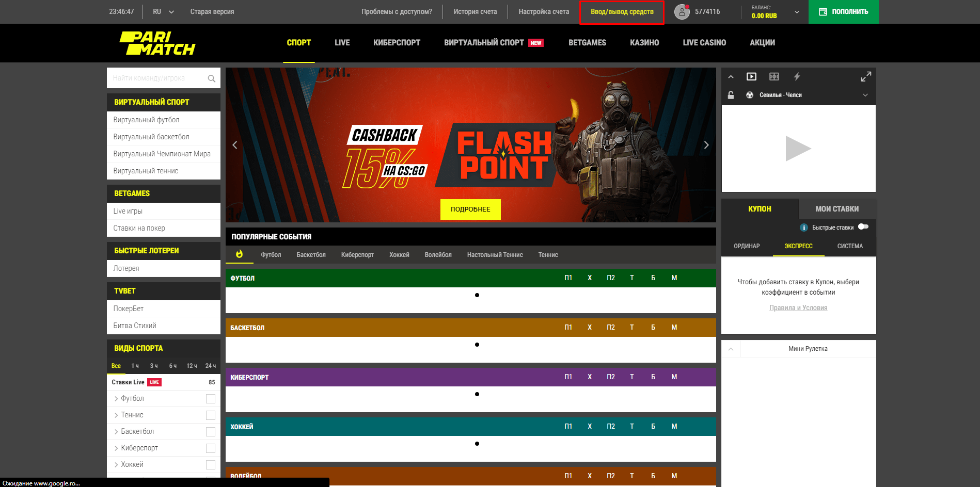
Task: Check the Баскетбол checkbox in sports list
Action: (x=211, y=432)
